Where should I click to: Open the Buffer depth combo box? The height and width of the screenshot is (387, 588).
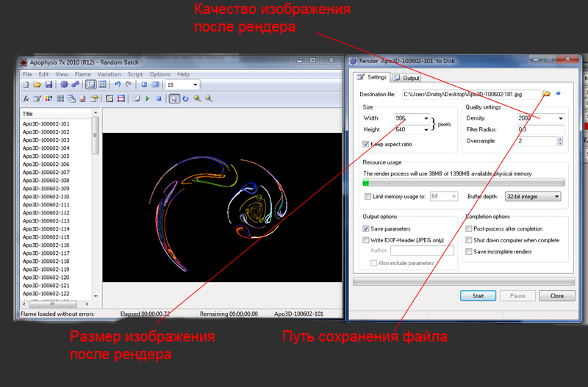click(532, 196)
